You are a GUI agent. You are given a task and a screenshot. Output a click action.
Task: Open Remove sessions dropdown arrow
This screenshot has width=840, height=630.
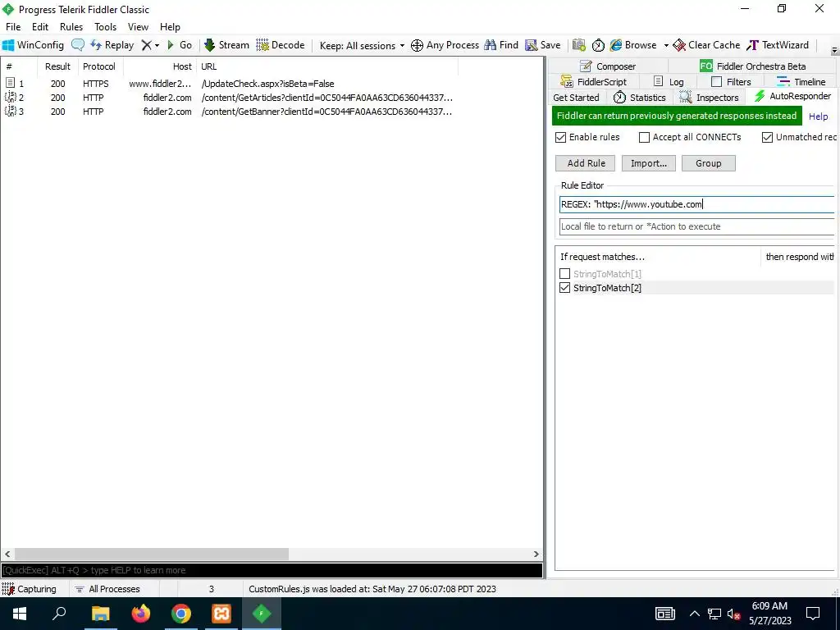click(x=157, y=46)
